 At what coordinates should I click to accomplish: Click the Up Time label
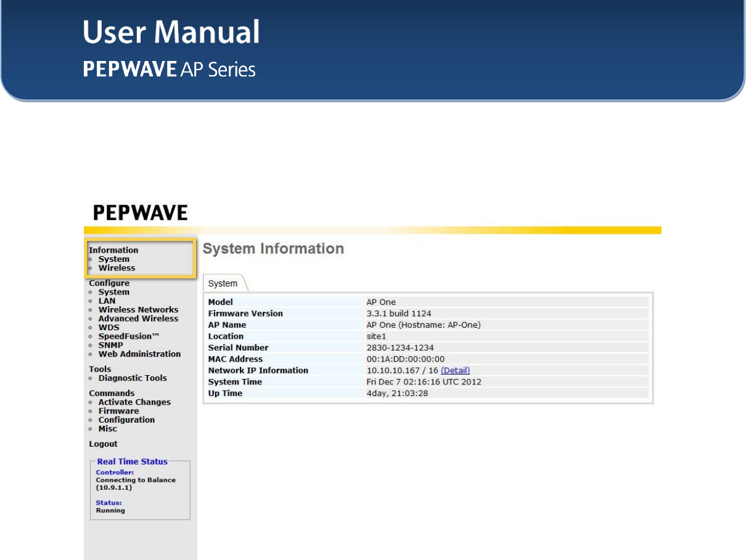[225, 393]
